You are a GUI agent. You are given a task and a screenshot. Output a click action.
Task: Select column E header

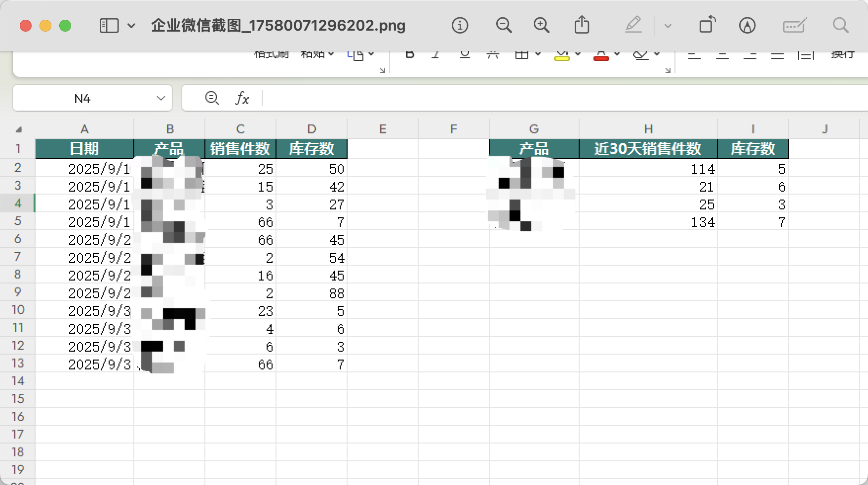click(383, 129)
